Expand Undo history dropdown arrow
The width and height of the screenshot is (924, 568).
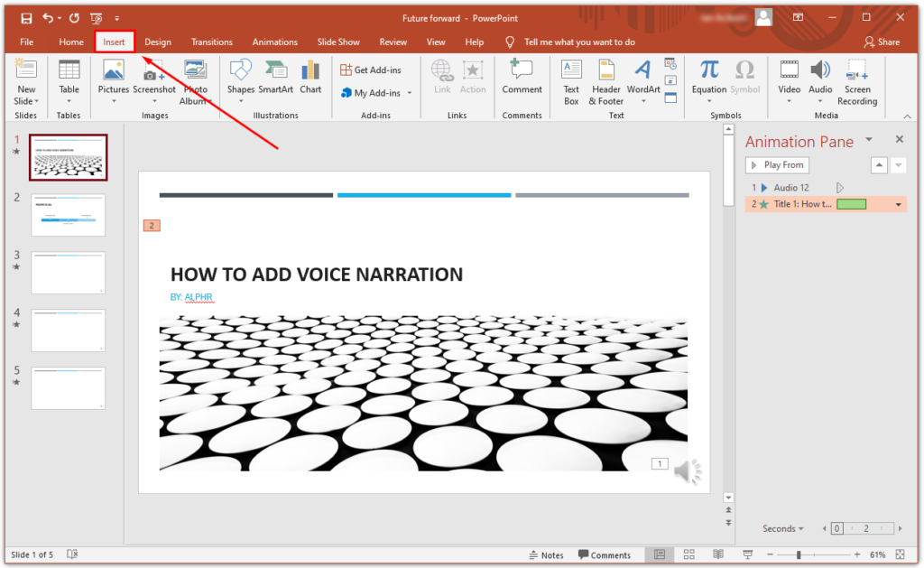click(60, 19)
